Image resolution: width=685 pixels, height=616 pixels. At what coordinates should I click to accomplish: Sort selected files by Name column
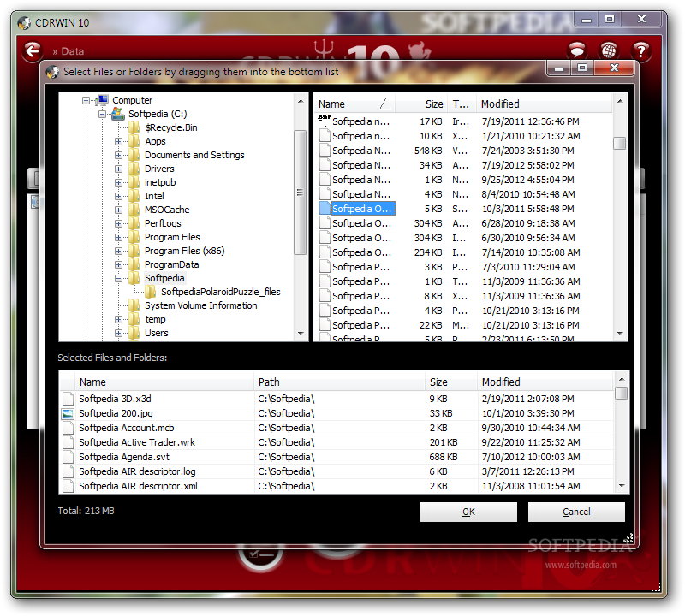[x=164, y=382]
